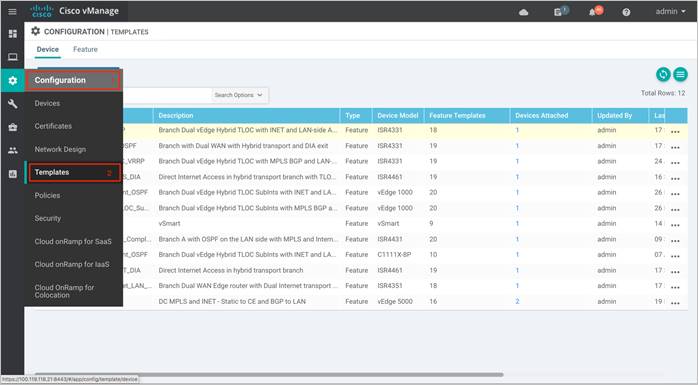
Task: Open the vAnalytics chart sidebar icon
Action: point(12,174)
